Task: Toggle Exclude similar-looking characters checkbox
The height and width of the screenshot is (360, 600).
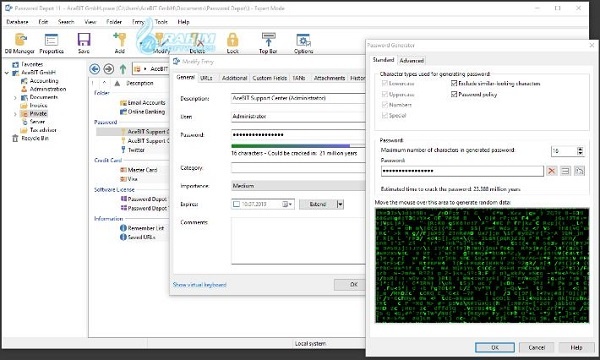Action: (x=454, y=83)
